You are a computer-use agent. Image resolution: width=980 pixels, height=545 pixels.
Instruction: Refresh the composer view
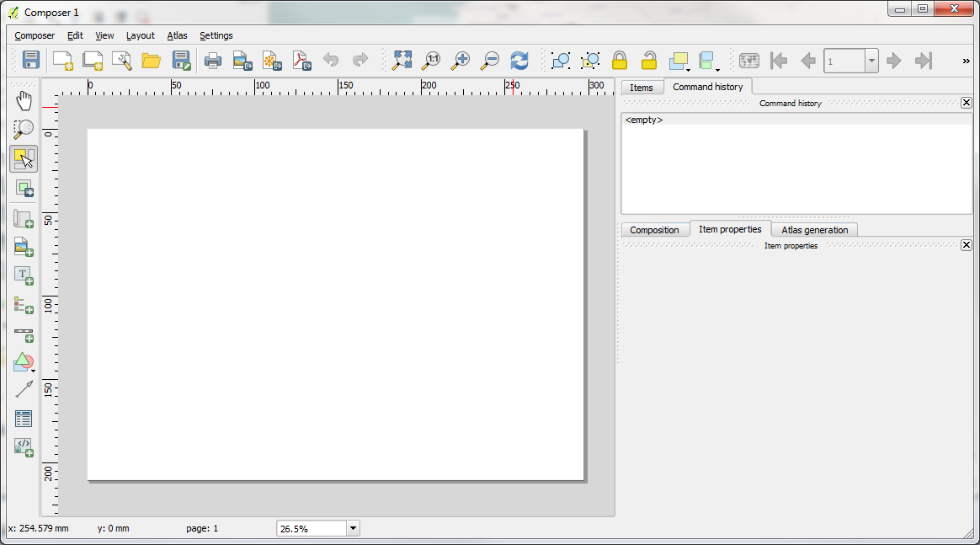pyautogui.click(x=519, y=61)
